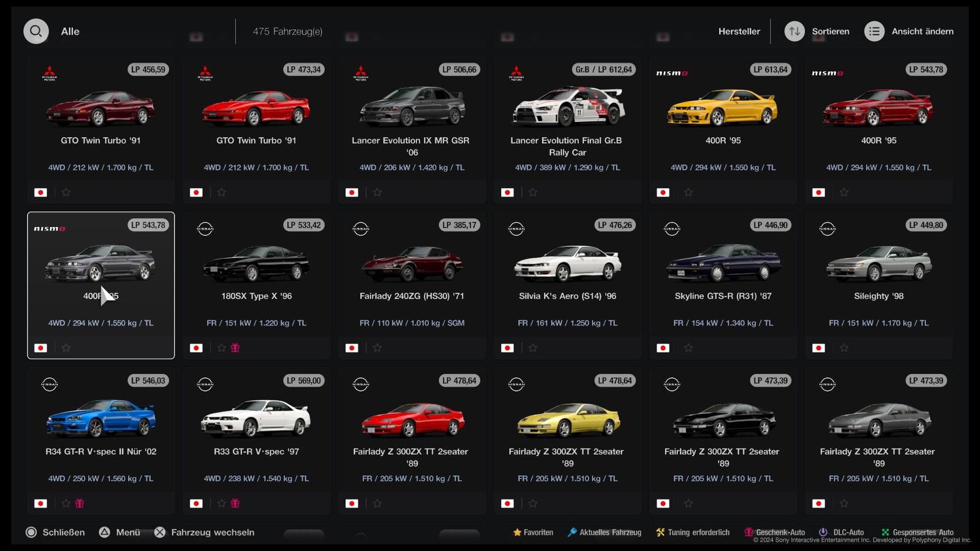980x551 pixels.
Task: Click the gift icon on R34 GT-R V·spec II Nür
Action: tap(80, 503)
